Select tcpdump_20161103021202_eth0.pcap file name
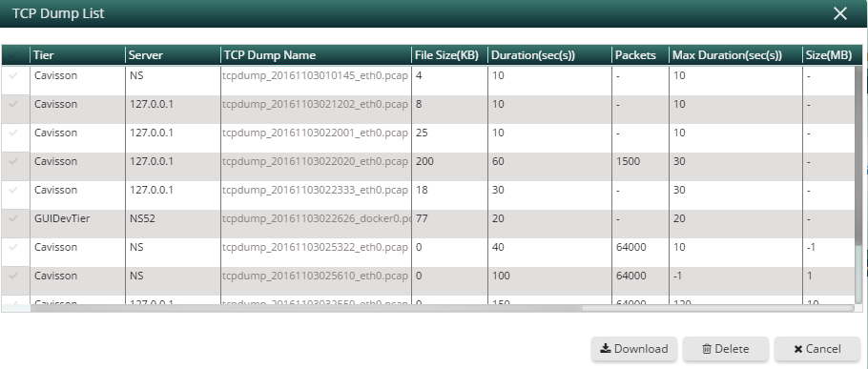Viewport: 868px width, 369px height. coord(316,104)
